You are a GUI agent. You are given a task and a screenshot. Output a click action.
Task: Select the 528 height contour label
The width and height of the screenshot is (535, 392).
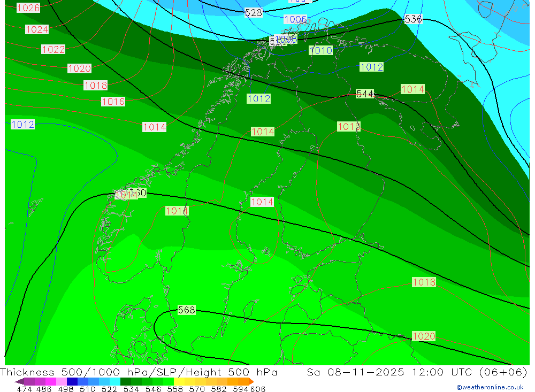[254, 13]
